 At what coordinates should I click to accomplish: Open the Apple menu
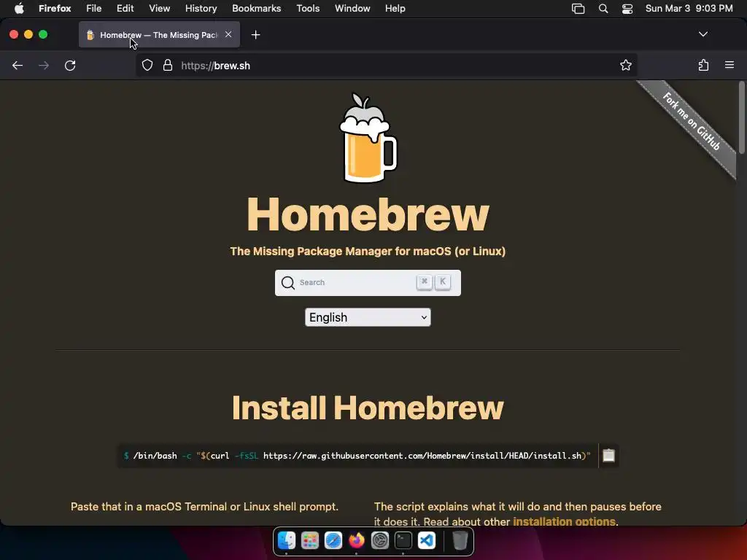[x=19, y=8]
